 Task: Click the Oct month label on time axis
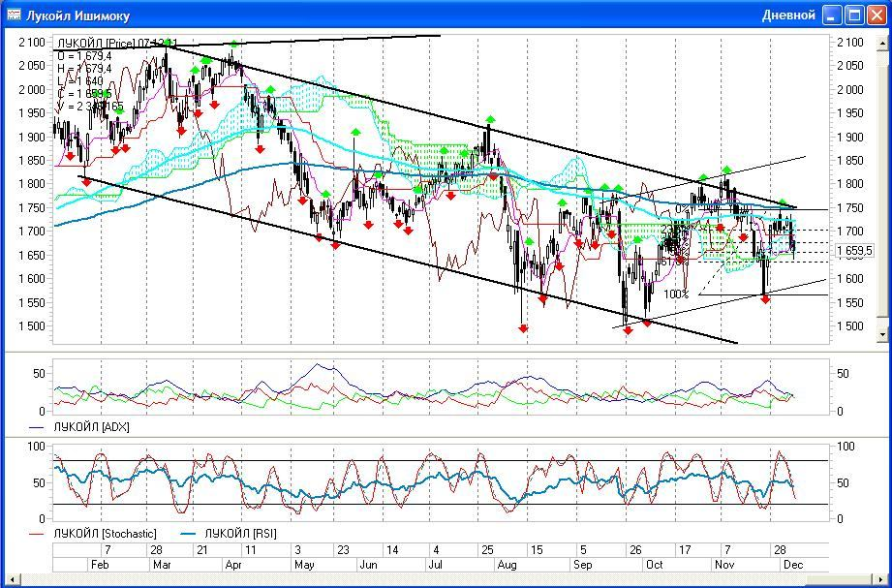(x=655, y=565)
